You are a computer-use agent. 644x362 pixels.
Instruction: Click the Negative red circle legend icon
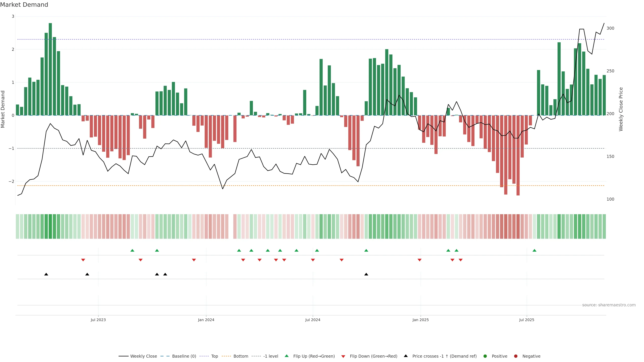click(x=516, y=356)
